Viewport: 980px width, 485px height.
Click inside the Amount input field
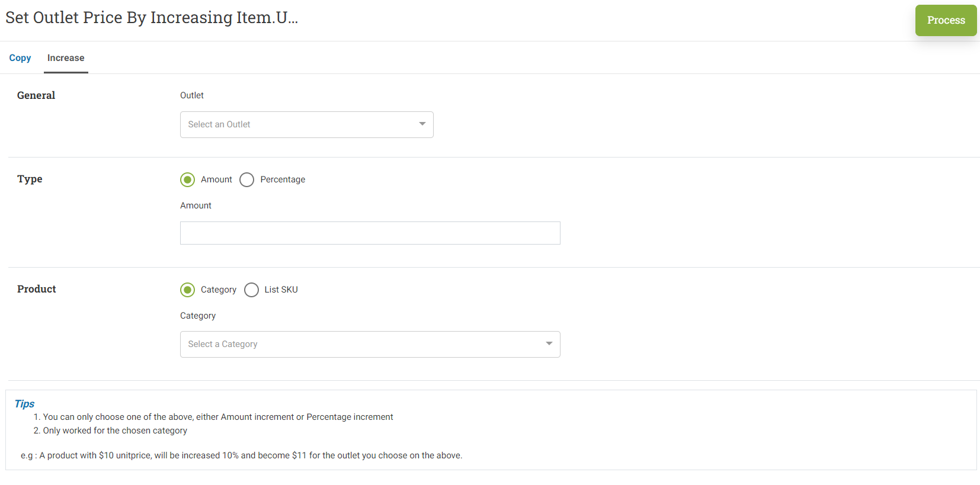pyautogui.click(x=370, y=233)
